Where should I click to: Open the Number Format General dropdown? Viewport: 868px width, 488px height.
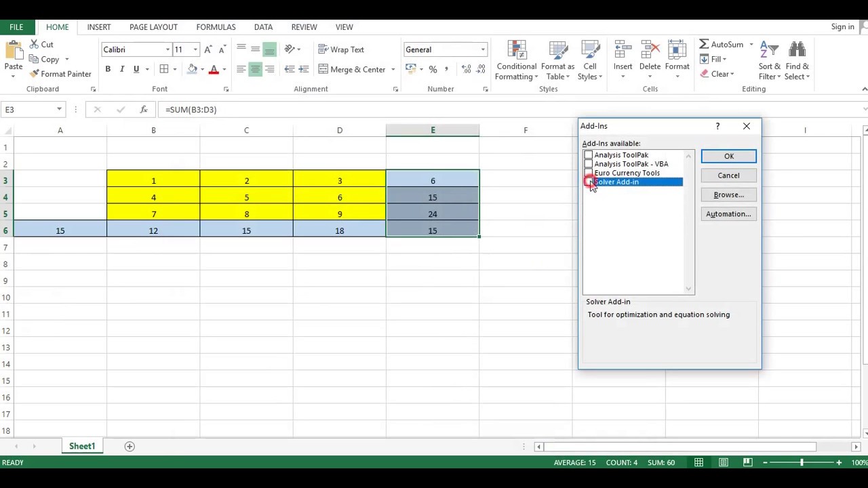coord(483,49)
